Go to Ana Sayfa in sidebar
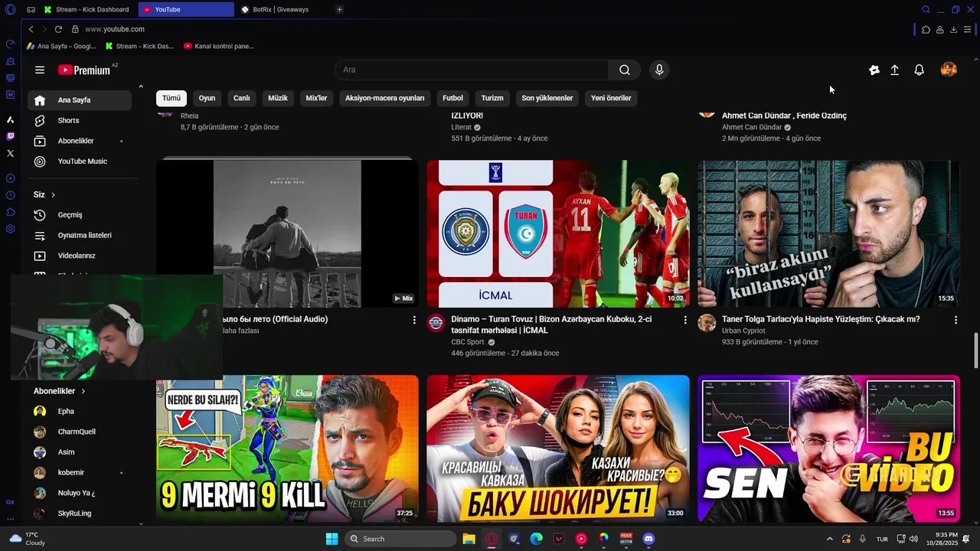 click(80, 100)
